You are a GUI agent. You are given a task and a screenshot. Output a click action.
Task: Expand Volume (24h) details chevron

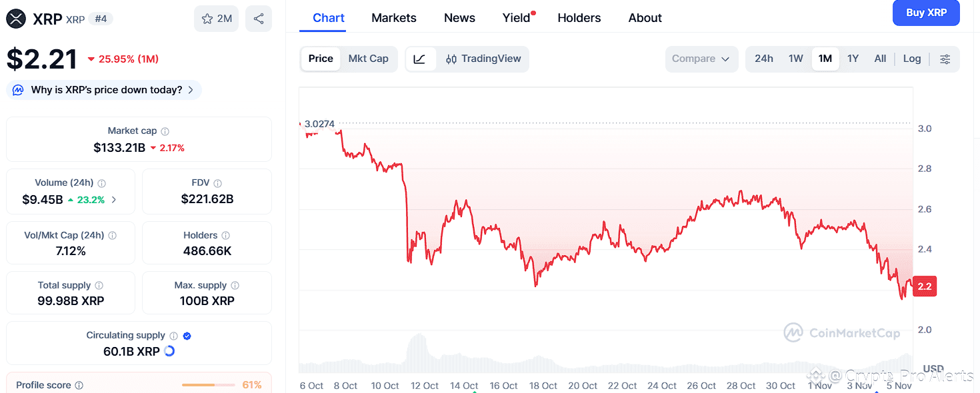point(114,199)
